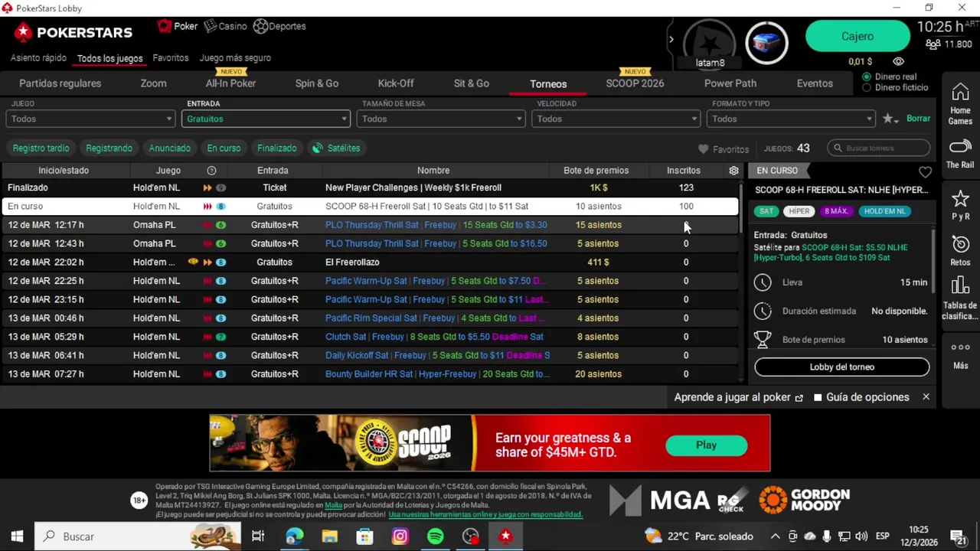Click Play on SCOOP banner

tap(706, 445)
